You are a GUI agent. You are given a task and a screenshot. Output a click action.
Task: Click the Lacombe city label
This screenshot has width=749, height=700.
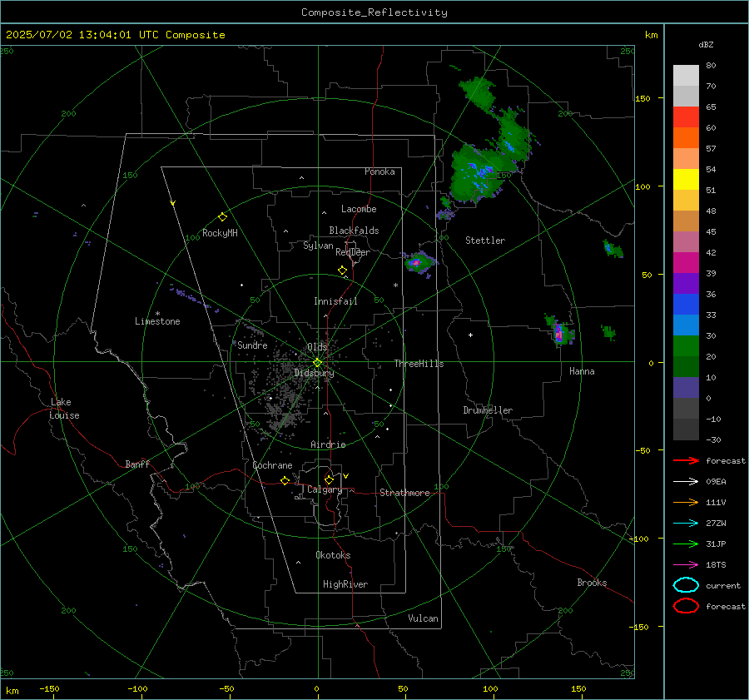coord(359,209)
